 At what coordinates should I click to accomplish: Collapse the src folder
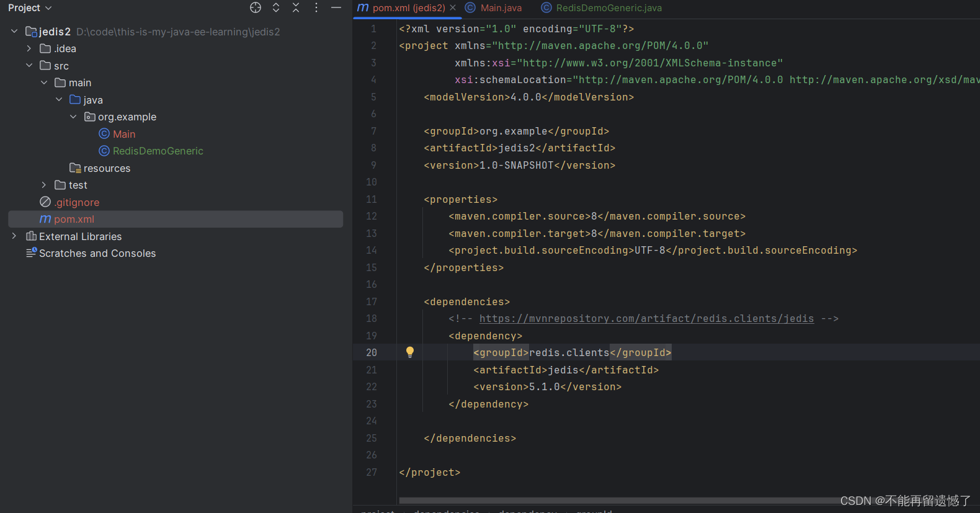pyautogui.click(x=29, y=65)
